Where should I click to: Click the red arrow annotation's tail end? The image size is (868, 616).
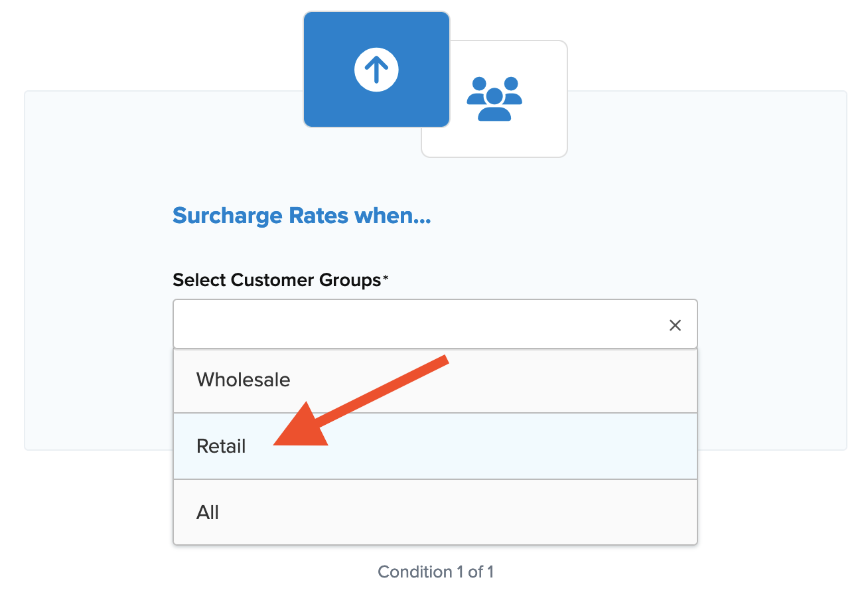(x=445, y=360)
